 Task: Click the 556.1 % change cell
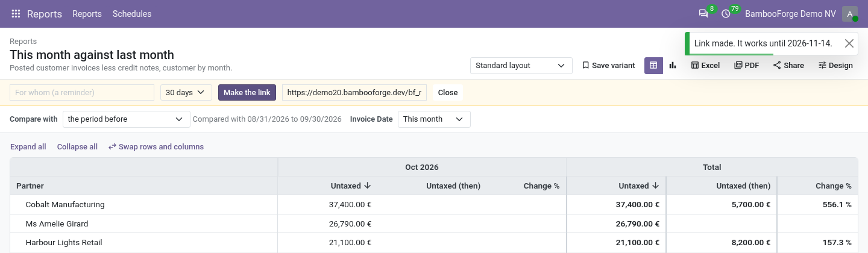[817, 205]
